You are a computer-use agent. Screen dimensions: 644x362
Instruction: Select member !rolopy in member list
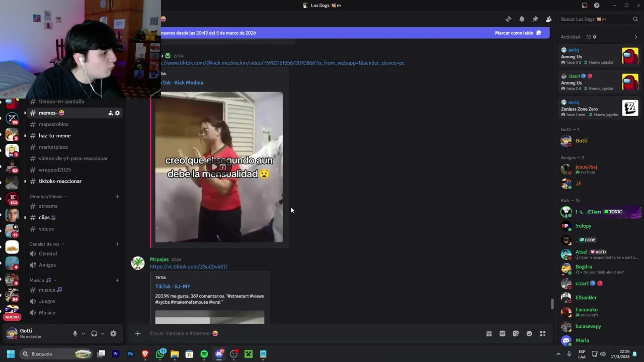599,226
